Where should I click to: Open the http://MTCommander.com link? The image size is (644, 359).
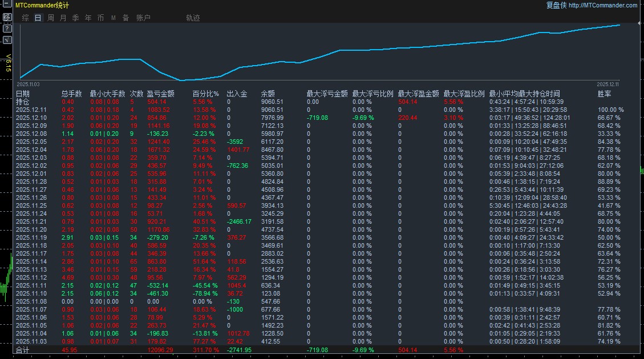[603, 5]
